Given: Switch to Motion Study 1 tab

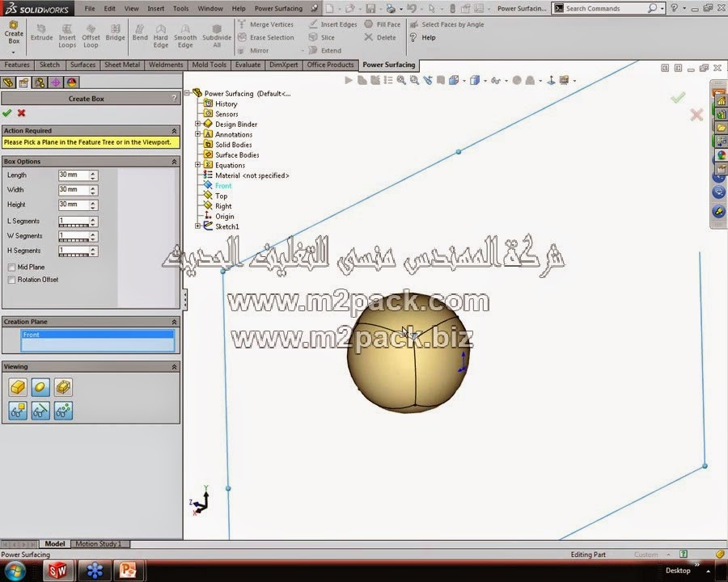Looking at the screenshot, I should pos(99,543).
